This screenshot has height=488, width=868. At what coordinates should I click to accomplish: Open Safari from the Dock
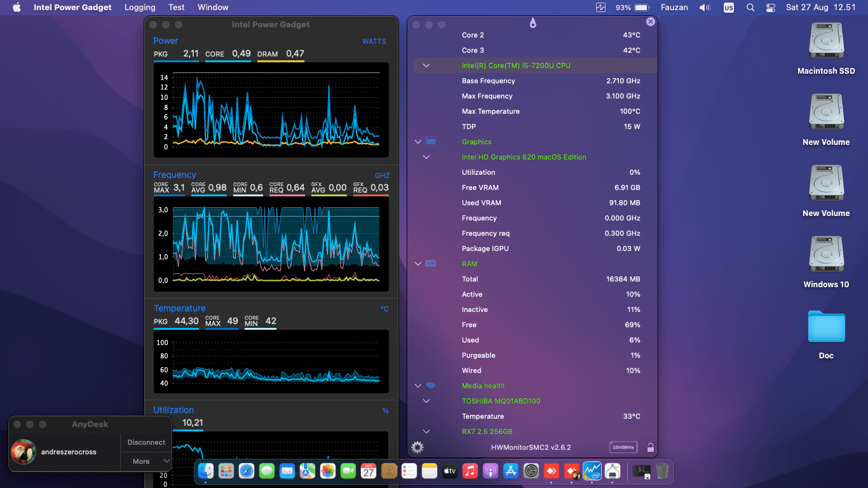pos(247,471)
